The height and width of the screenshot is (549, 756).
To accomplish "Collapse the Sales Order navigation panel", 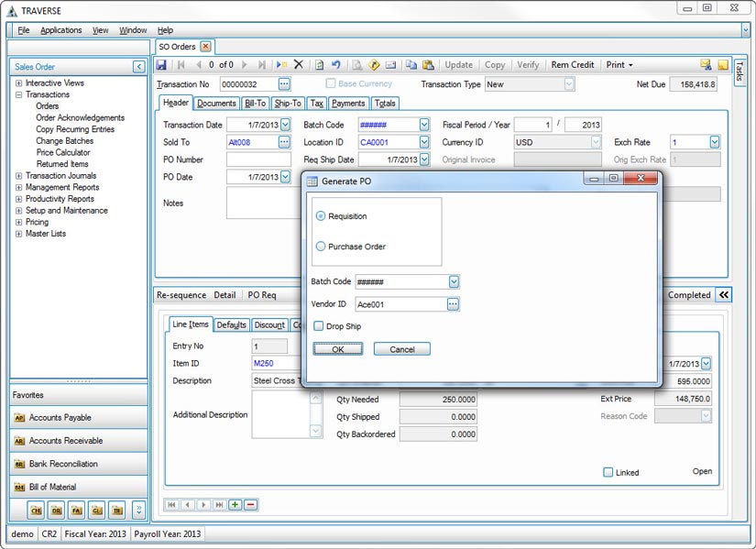I will click(x=139, y=67).
